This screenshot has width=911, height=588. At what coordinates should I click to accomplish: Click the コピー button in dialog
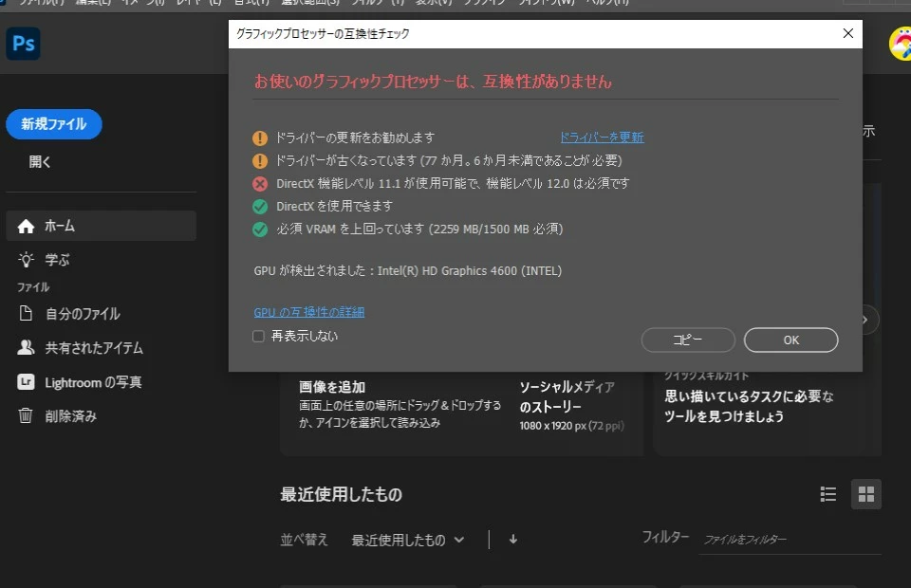point(688,340)
